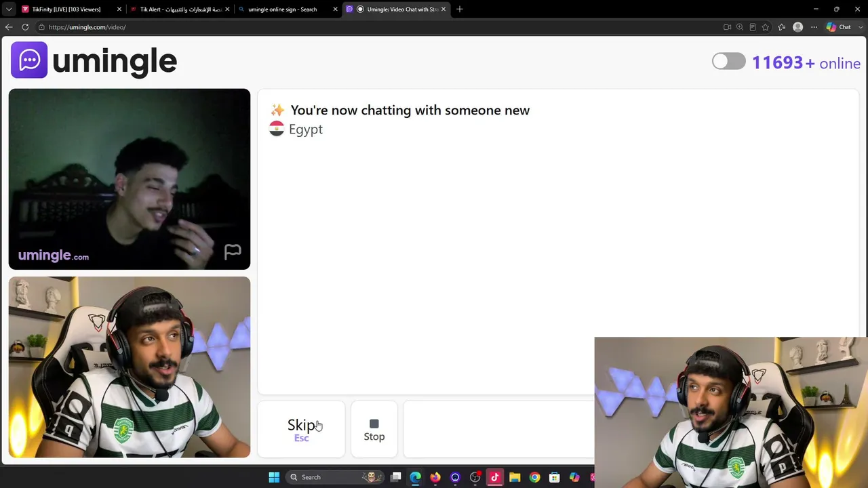The height and width of the screenshot is (488, 868).
Task: Switch to the Tik Alert tab
Action: tap(180, 9)
